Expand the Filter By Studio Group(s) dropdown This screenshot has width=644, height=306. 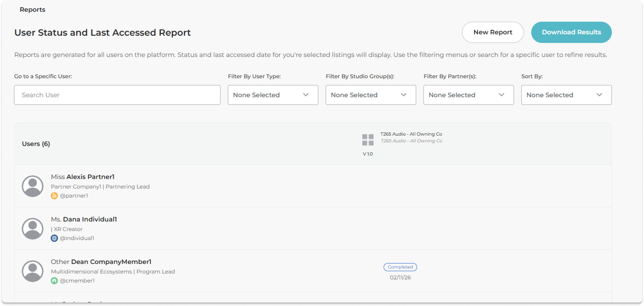pyautogui.click(x=370, y=95)
